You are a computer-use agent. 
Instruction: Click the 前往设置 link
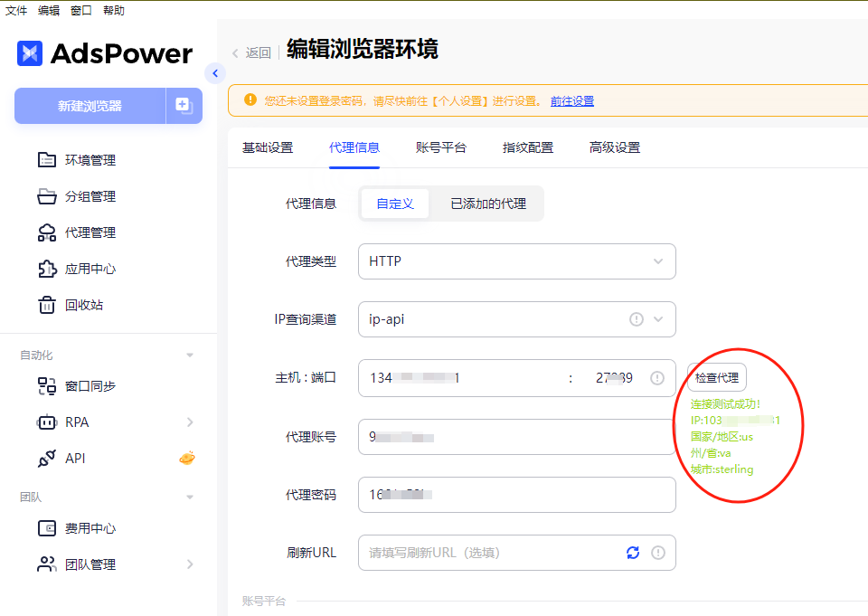click(572, 100)
